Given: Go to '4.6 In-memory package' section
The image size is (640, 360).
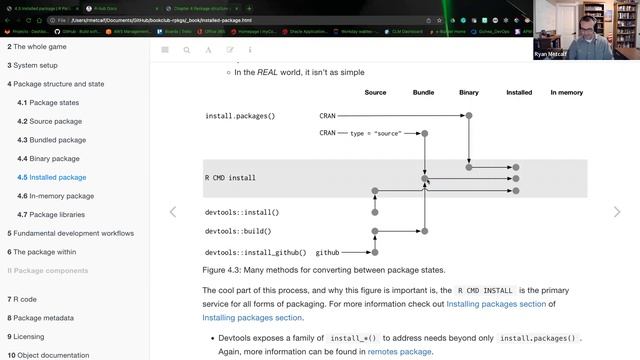Looking at the screenshot, I should pos(56,196).
